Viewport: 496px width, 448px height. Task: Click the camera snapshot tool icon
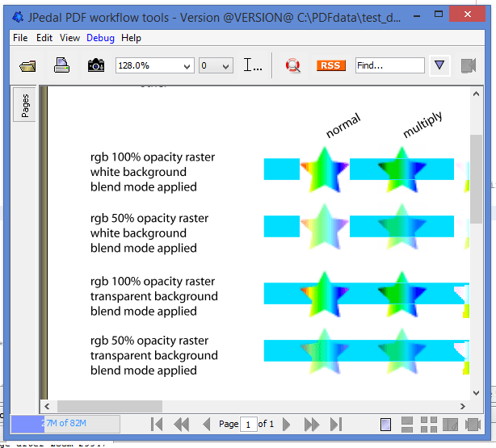[x=96, y=66]
